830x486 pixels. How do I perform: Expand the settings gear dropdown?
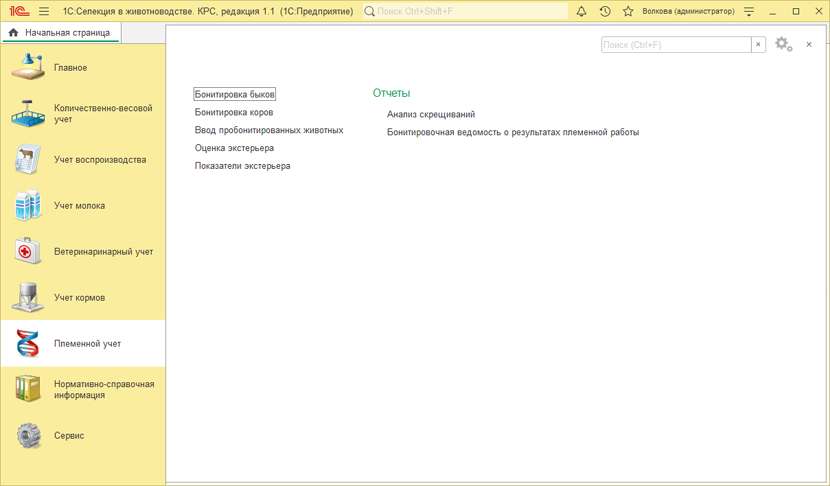784,45
